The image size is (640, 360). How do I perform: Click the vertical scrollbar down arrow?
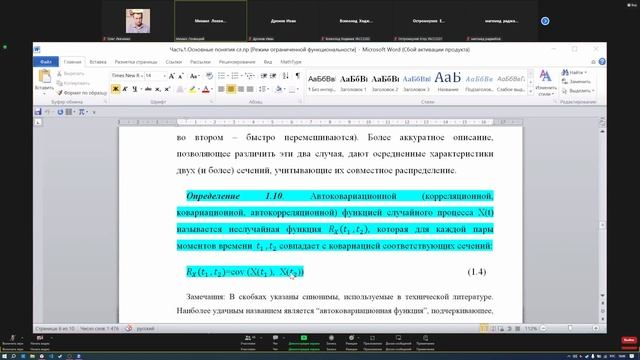point(602,295)
